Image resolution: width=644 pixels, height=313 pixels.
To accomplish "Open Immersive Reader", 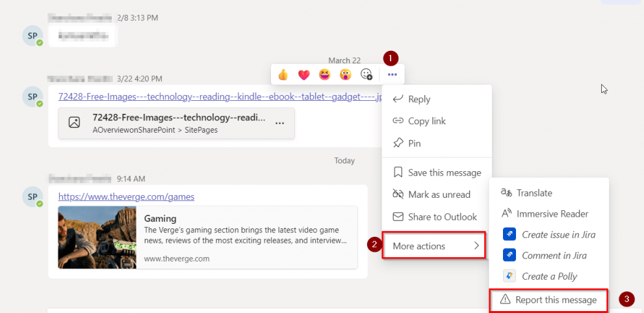I will [x=552, y=213].
